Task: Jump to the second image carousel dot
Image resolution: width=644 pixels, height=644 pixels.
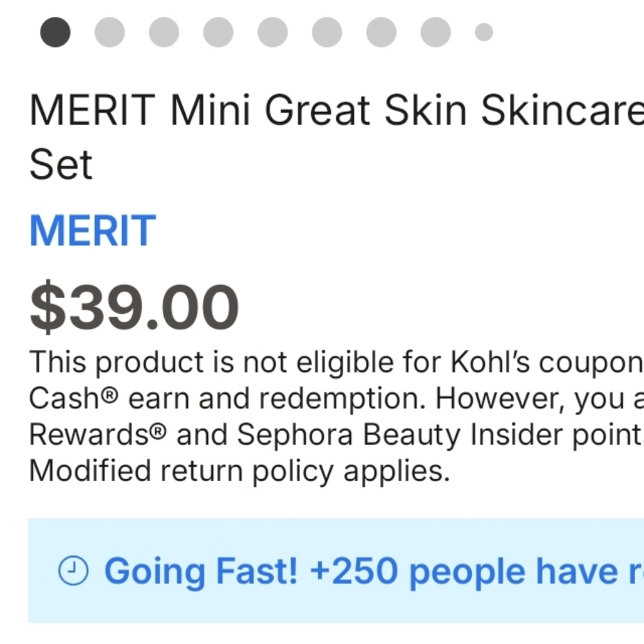Action: click(109, 32)
